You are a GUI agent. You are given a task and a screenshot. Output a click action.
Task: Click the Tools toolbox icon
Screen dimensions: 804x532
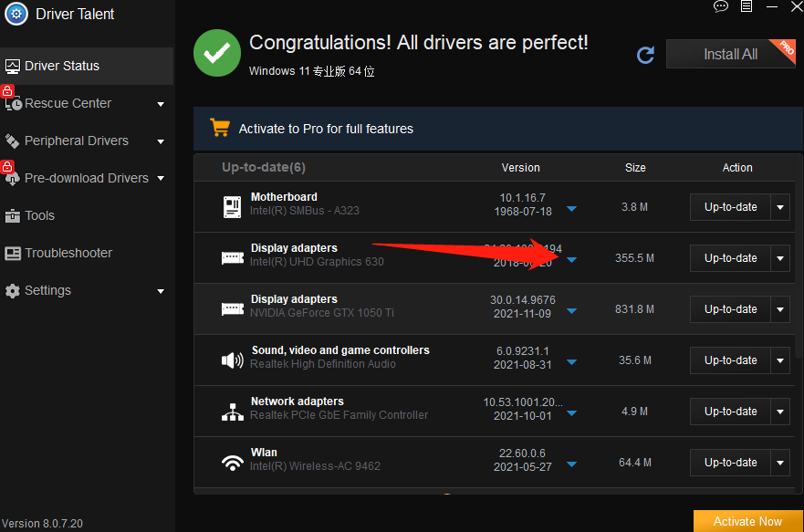coord(12,215)
